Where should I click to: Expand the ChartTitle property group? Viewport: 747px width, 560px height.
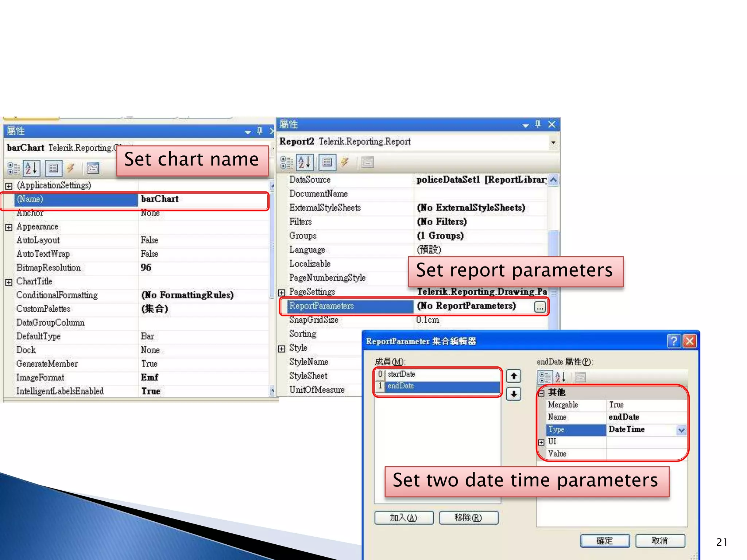coord(9,282)
